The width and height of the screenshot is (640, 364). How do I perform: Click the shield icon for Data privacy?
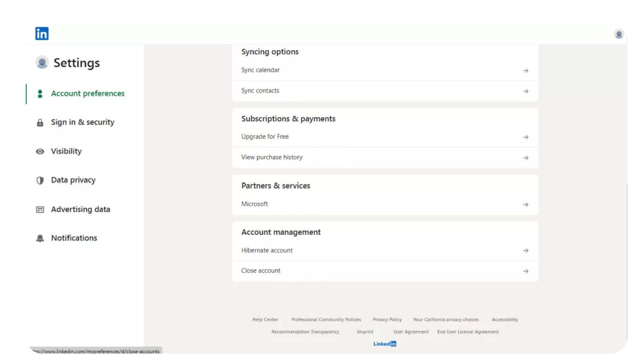[x=40, y=180]
